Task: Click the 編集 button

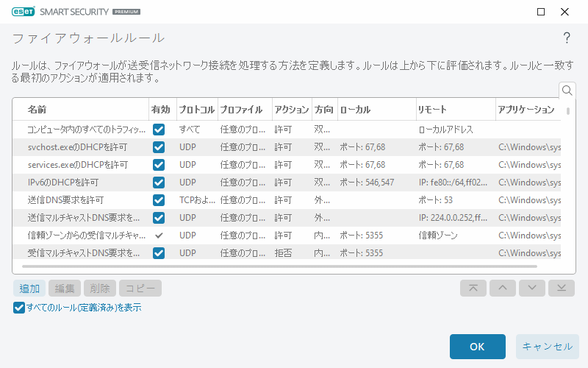Action: point(65,288)
